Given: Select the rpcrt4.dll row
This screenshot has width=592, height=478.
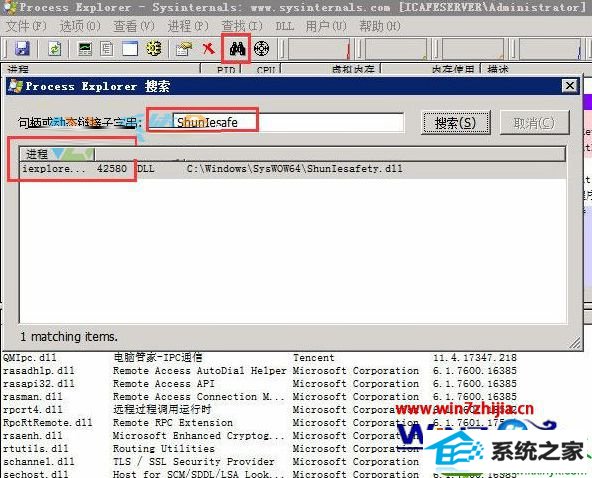Looking at the screenshot, I should (260, 409).
